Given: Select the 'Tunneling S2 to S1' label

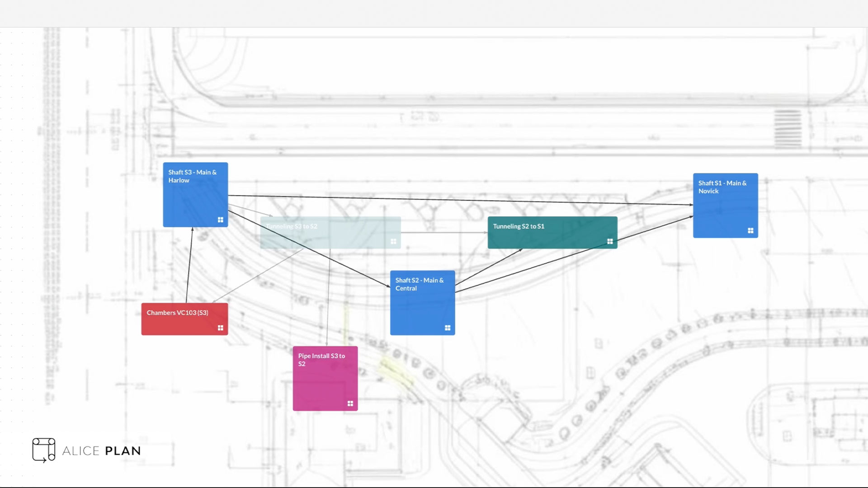Looking at the screenshot, I should [519, 226].
